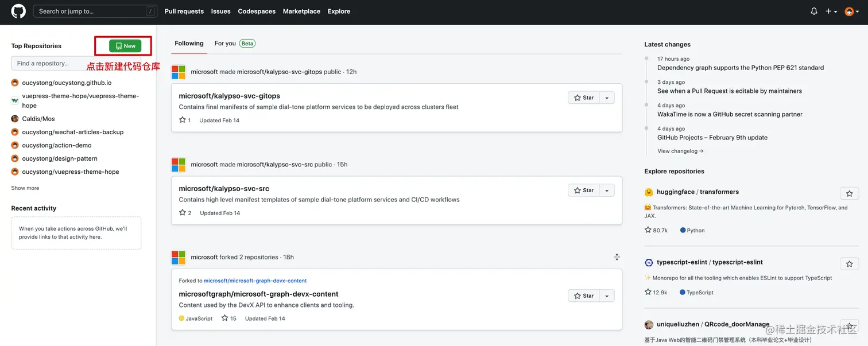Open microsoft/kalypso-svc-src card title
Image resolution: width=868 pixels, height=346 pixels.
point(224,188)
